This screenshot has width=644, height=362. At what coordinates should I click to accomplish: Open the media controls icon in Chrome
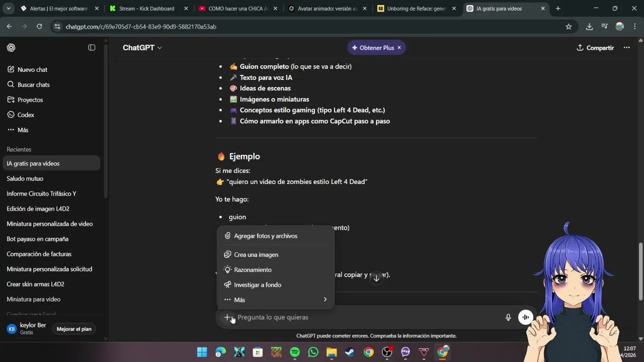(x=604, y=27)
